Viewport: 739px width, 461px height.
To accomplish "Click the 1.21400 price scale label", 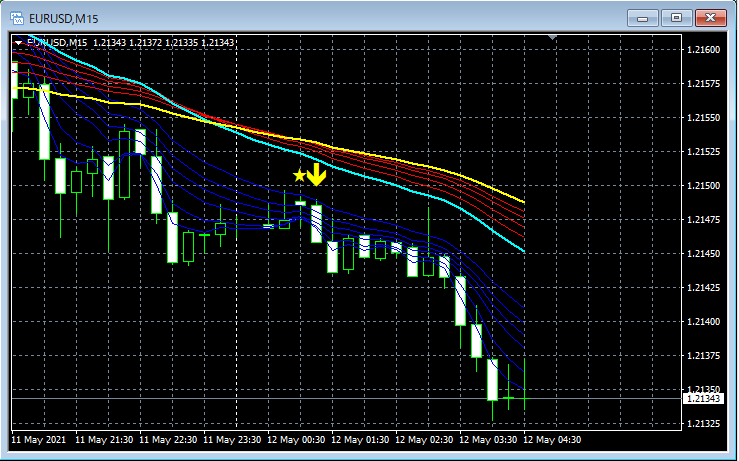I will 704,321.
